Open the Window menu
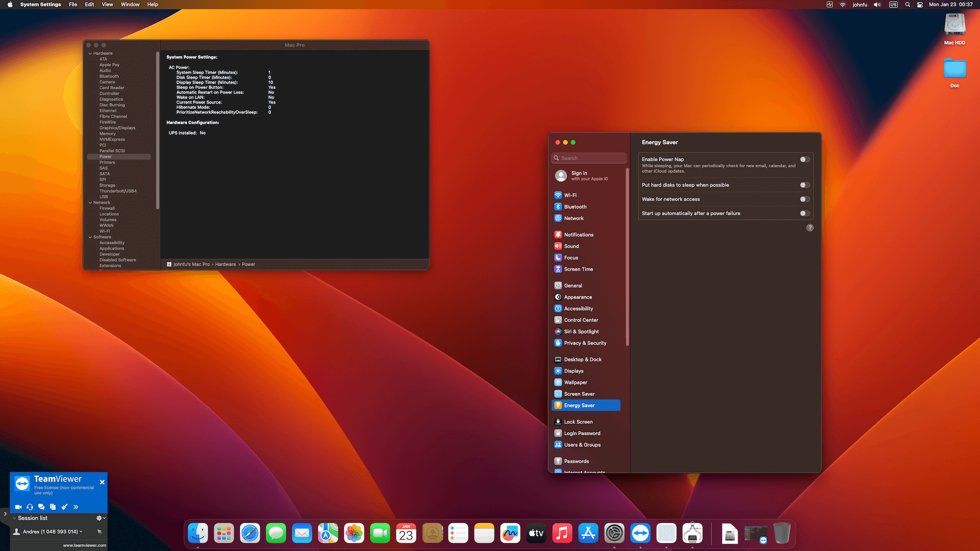Screen dimensions: 980x551 130,5
